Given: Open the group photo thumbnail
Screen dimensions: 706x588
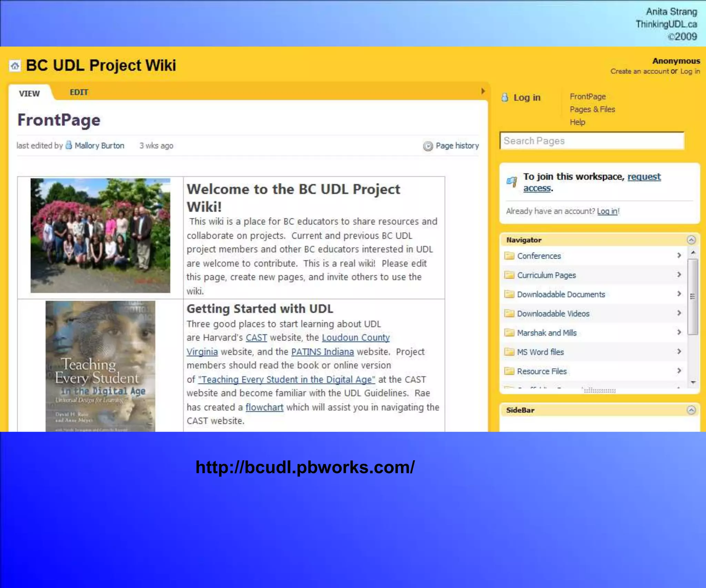Looking at the screenshot, I should 100,236.
